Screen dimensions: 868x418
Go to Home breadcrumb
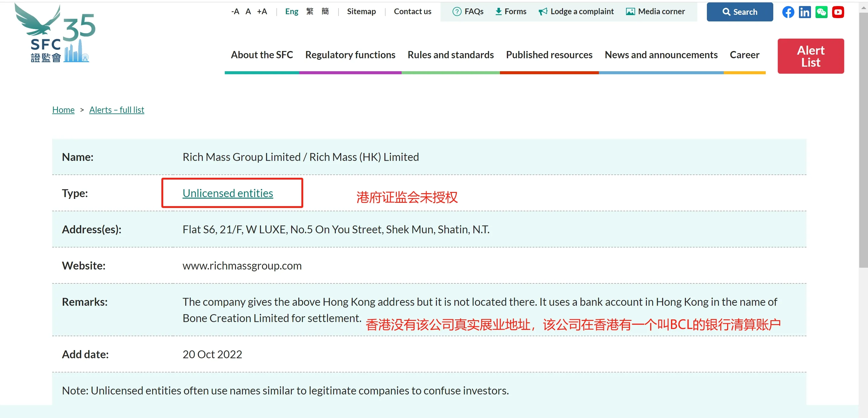[63, 110]
